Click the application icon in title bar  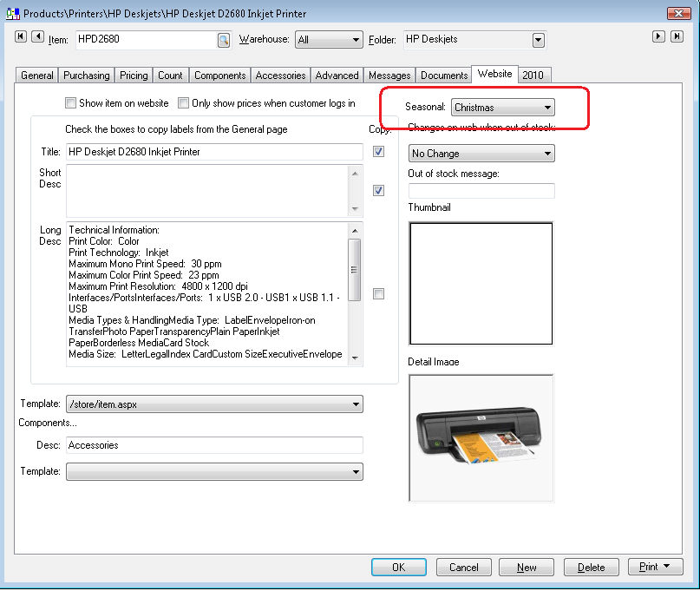[12, 14]
